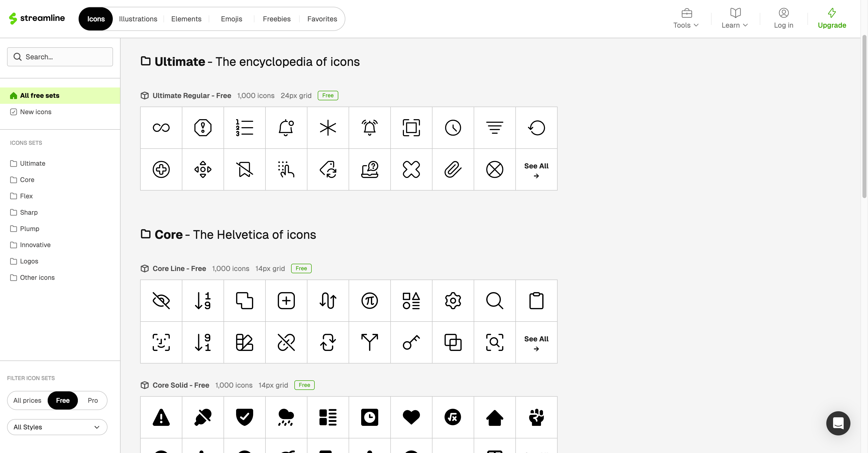Click the home icon in Core Solid

(495, 417)
